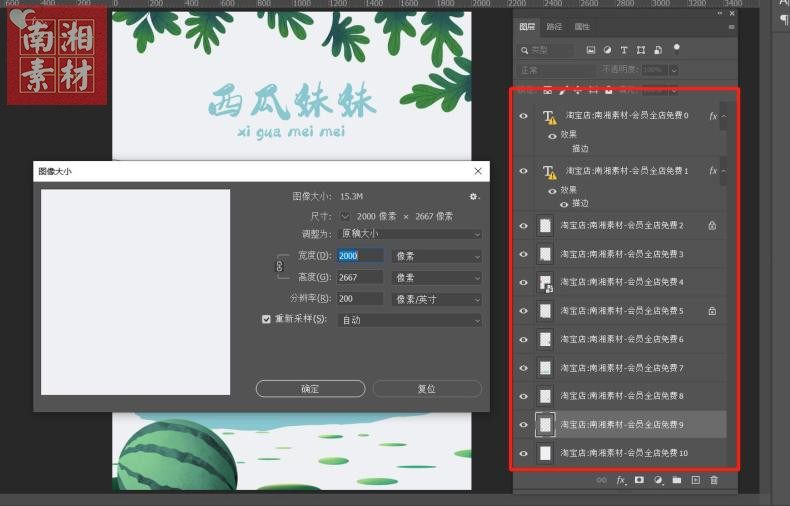Switch to the Paths tab
The width and height of the screenshot is (790, 506).
point(554,27)
